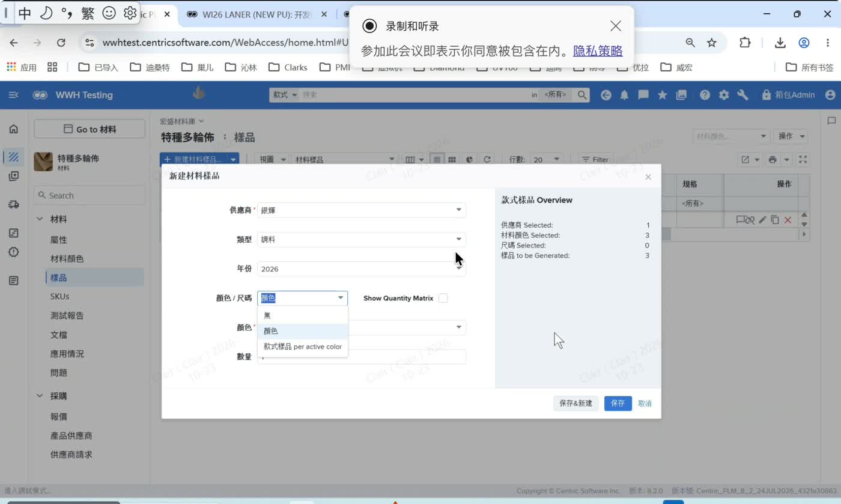Open the 隐私策略 privacy policy link

[598, 51]
